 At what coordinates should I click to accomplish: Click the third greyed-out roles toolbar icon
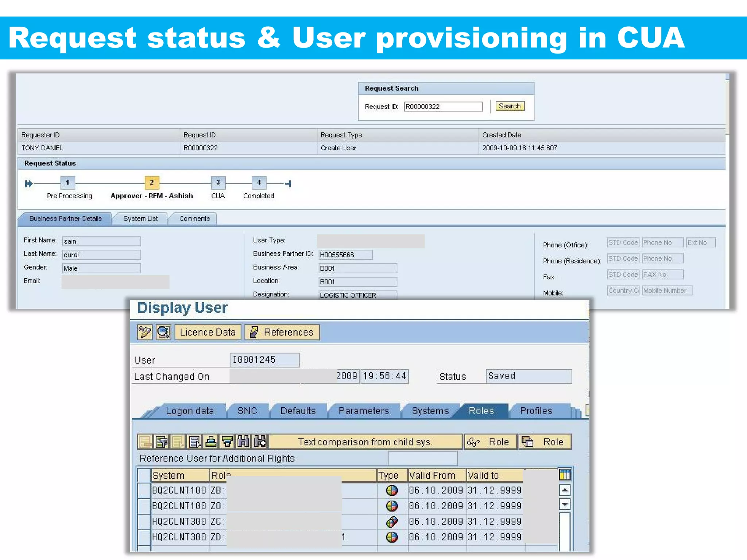click(x=178, y=442)
